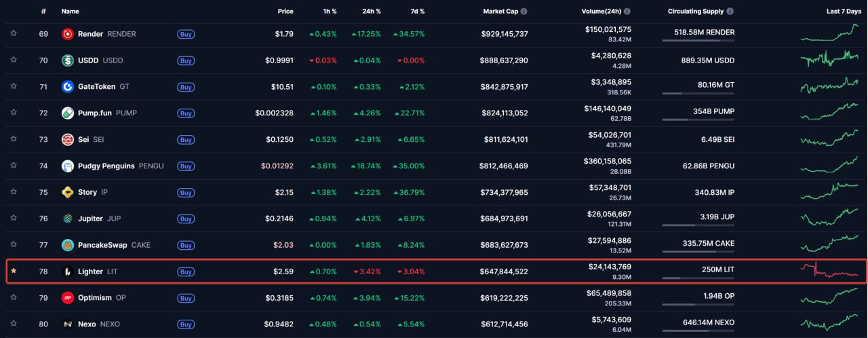Click Lighter circulating supply progress bar
The width and height of the screenshot is (868, 338).
coord(698,278)
